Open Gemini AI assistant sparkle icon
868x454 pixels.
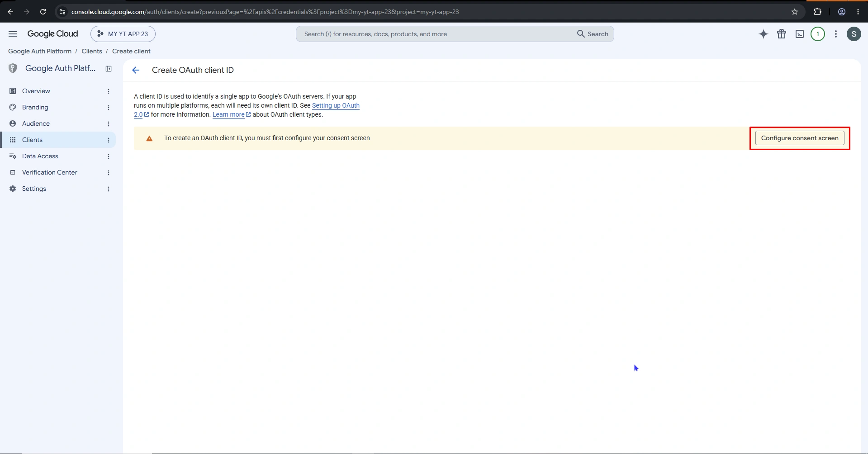764,34
